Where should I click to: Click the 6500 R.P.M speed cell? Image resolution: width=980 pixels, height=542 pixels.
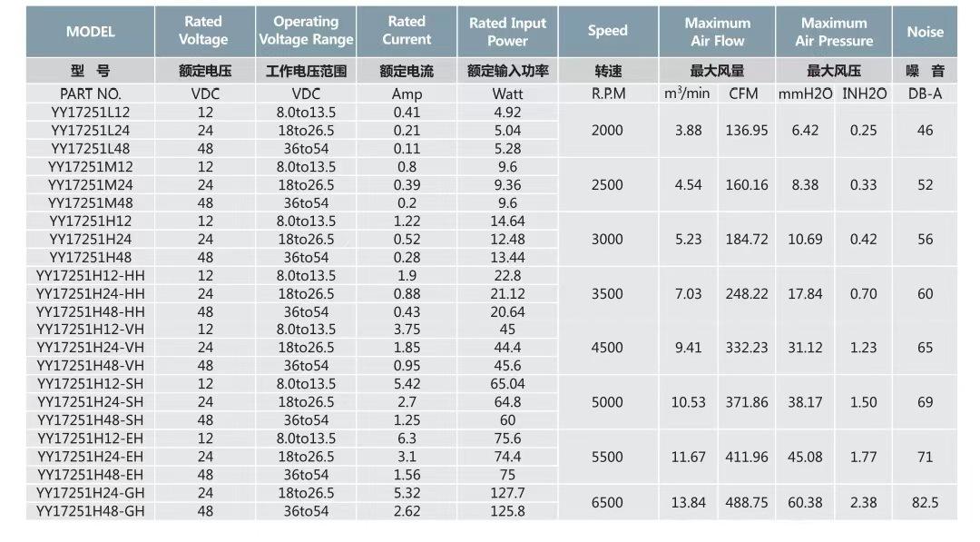click(x=607, y=502)
